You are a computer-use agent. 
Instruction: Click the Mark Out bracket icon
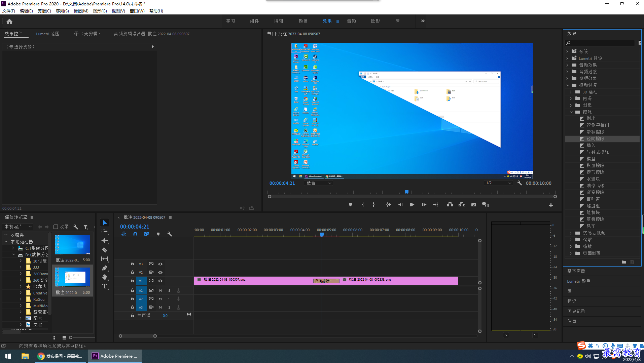(373, 205)
